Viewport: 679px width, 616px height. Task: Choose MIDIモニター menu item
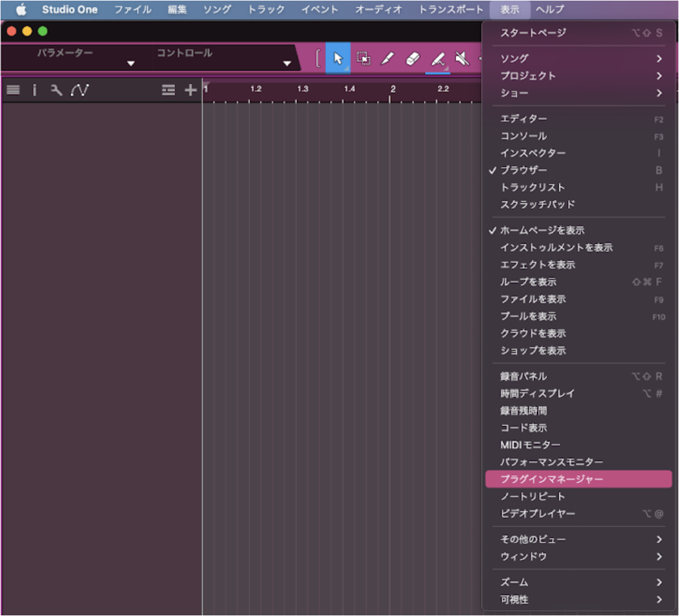pyautogui.click(x=578, y=445)
